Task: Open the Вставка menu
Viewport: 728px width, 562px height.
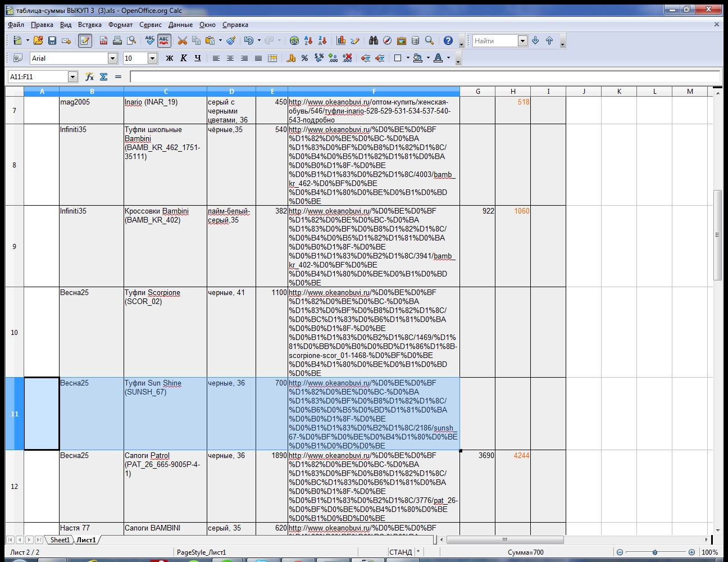Action: click(90, 25)
